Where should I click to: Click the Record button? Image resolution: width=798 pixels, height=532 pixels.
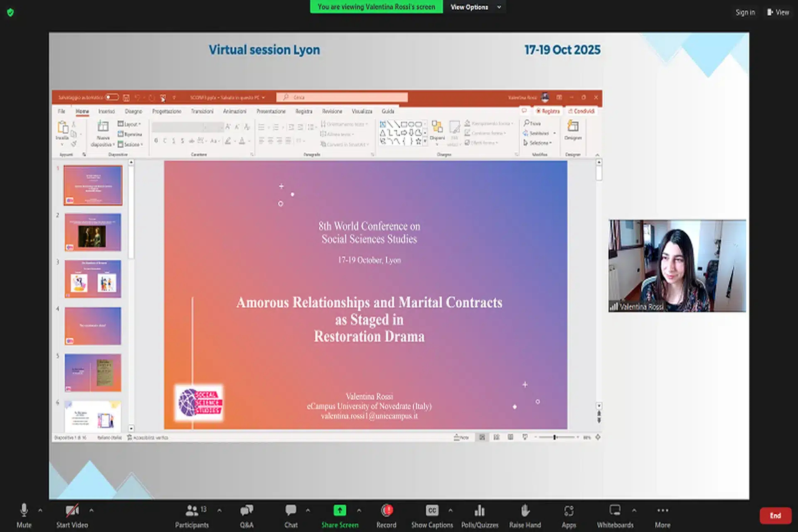click(x=387, y=515)
